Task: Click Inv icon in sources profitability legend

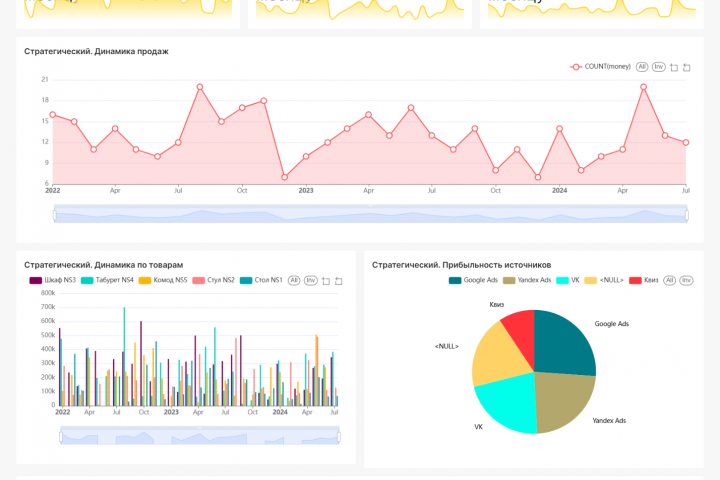Action: coord(686,280)
